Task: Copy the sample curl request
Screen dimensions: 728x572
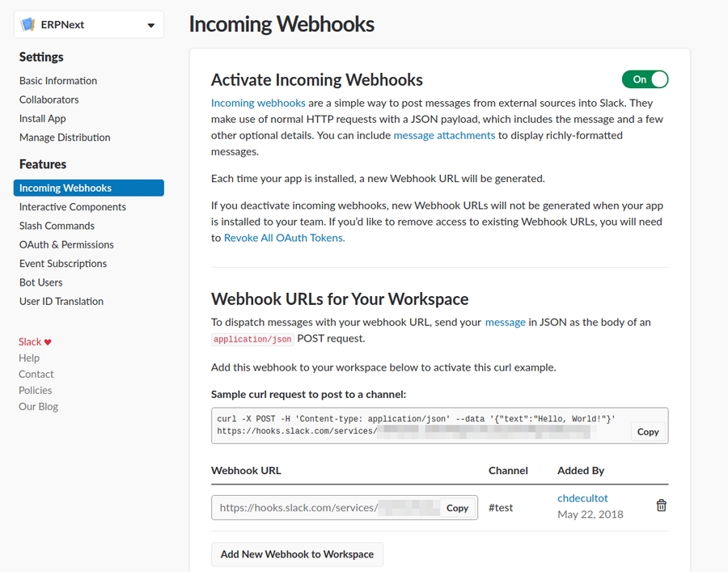Action: [x=648, y=432]
